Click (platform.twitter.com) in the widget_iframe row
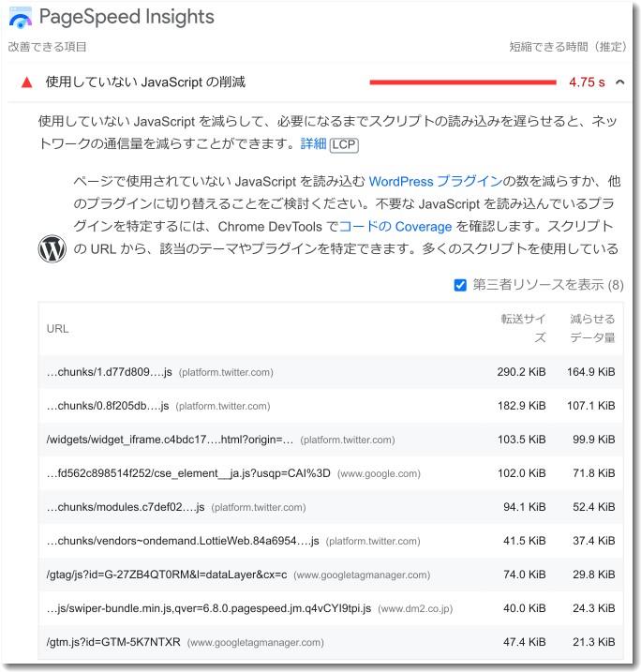641x672 pixels. click(x=348, y=441)
